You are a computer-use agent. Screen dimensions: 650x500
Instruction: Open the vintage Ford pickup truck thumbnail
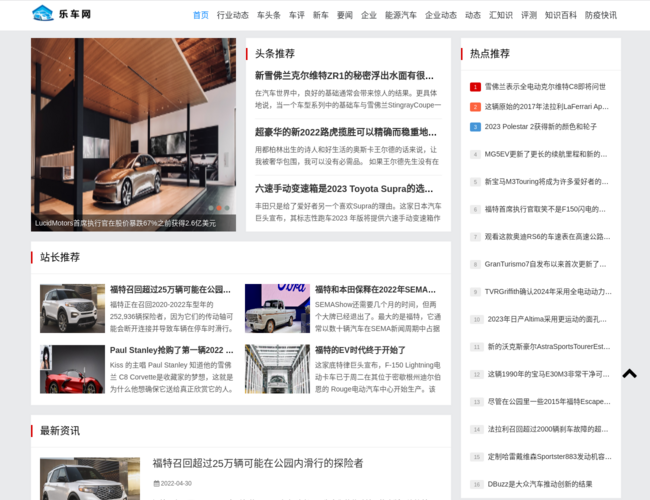point(277,308)
